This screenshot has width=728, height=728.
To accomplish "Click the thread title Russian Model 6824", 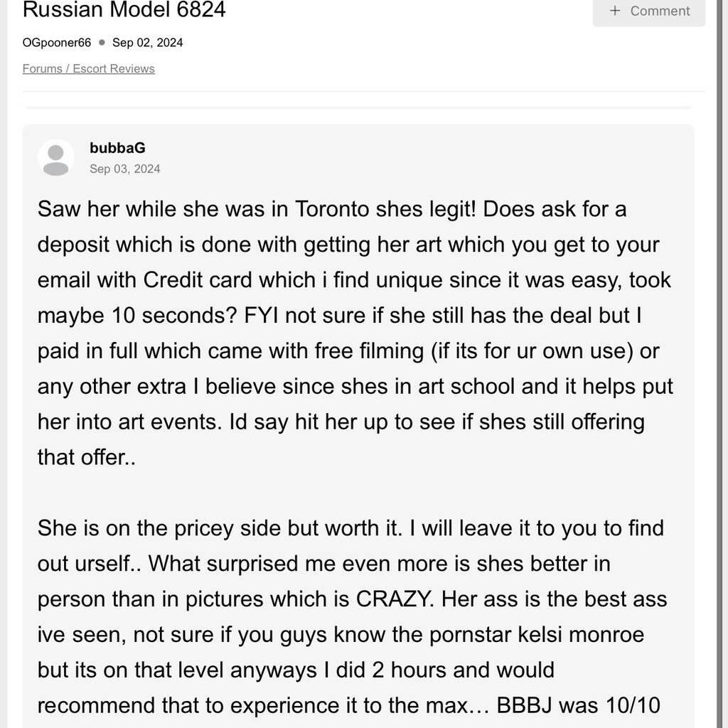I will coord(124,10).
